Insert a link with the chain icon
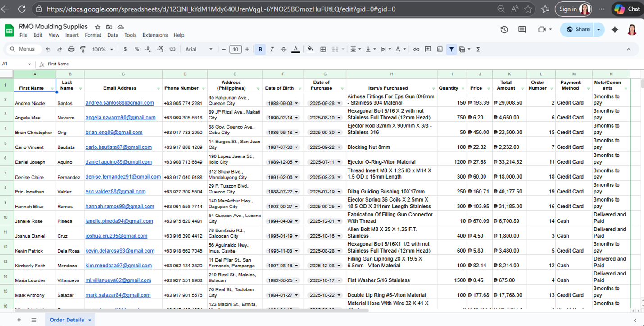 click(416, 49)
